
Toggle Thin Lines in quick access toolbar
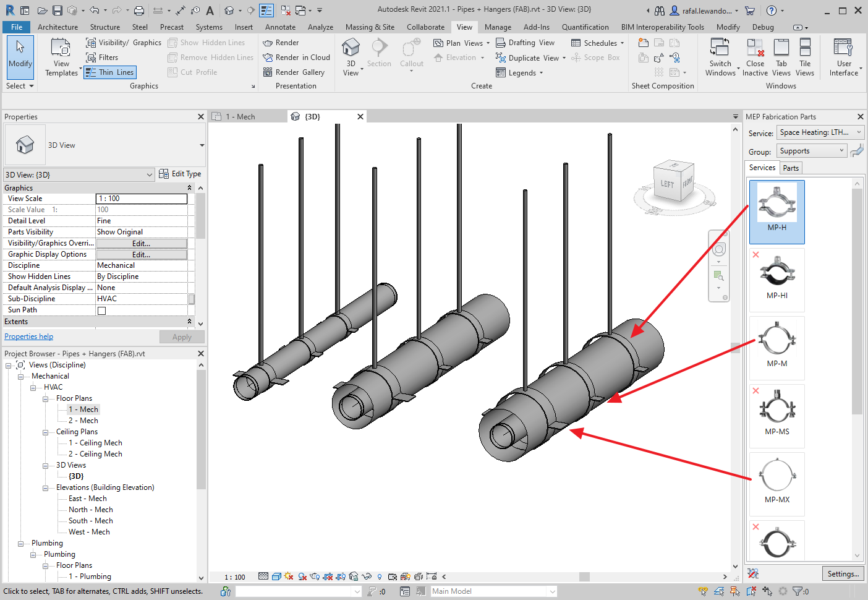(x=266, y=11)
